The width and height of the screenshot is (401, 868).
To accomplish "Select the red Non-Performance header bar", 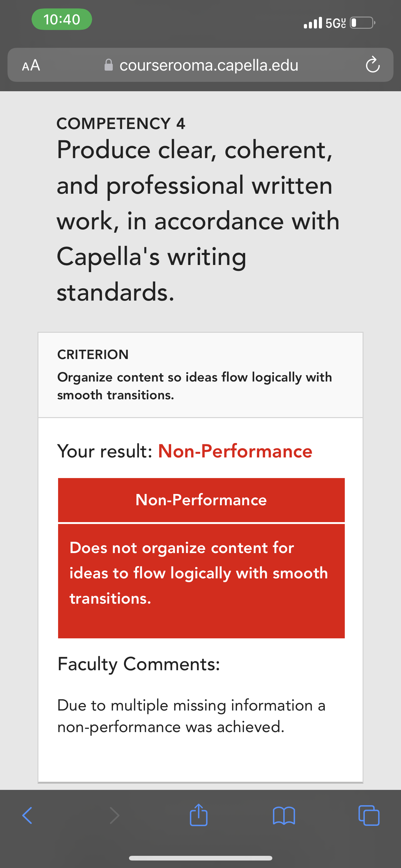I will [201, 500].
